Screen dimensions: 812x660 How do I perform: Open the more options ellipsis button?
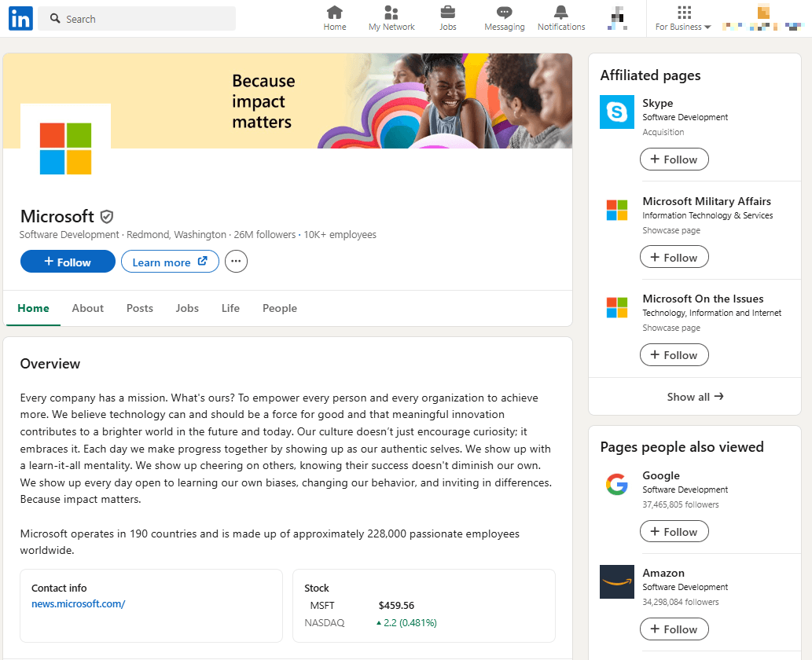pyautogui.click(x=236, y=262)
